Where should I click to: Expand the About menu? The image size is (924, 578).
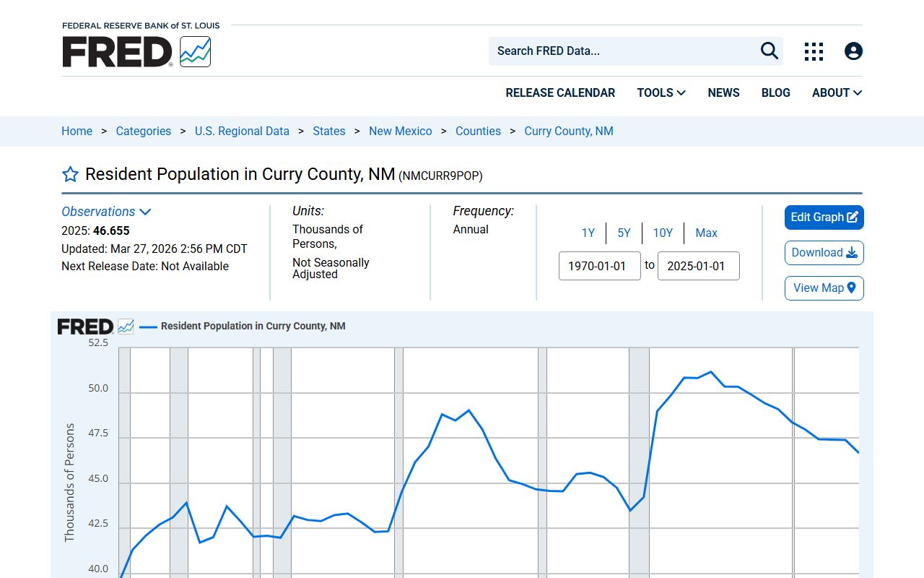(x=837, y=92)
